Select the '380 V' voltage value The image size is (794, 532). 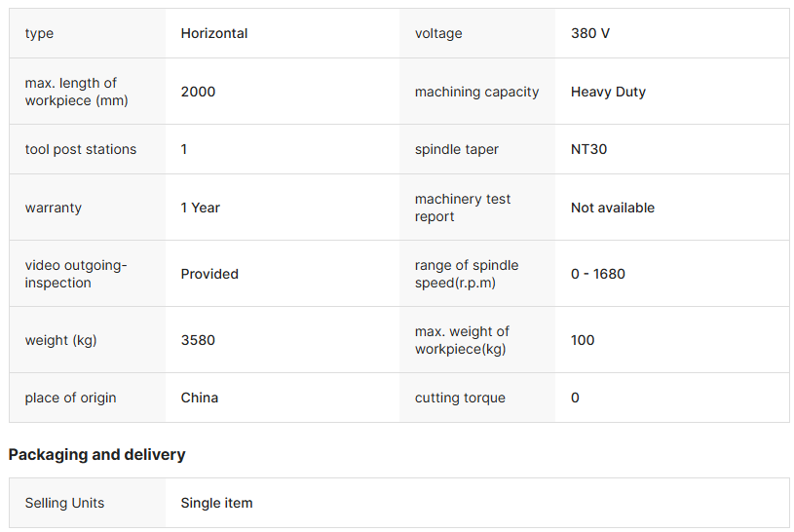(x=590, y=33)
